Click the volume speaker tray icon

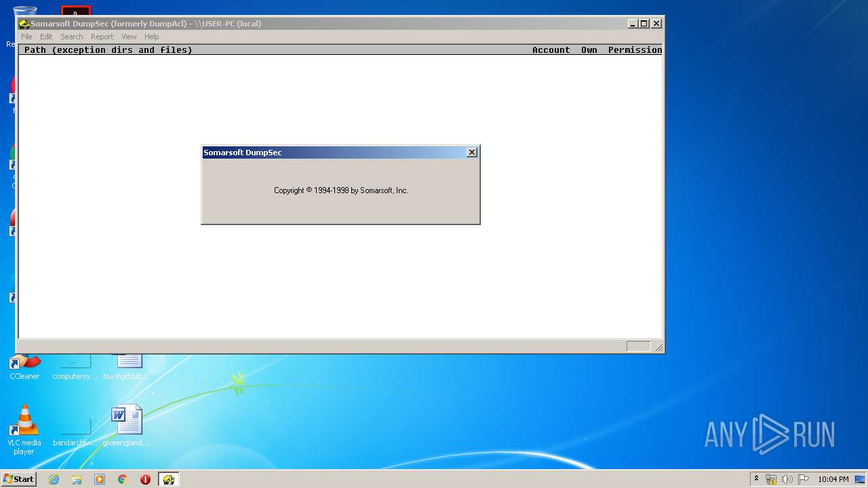pyautogui.click(x=787, y=479)
